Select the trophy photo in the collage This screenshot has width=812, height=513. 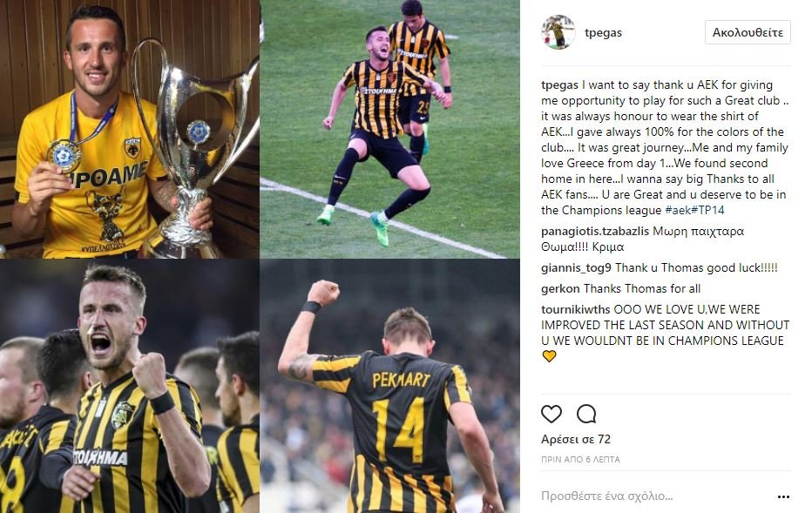tap(130, 129)
